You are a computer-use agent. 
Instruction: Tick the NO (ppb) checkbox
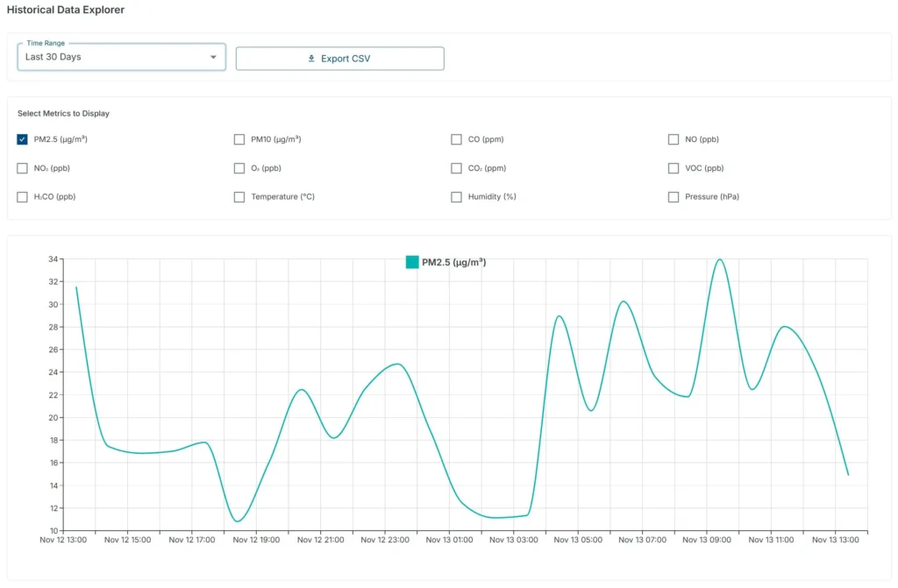point(673,139)
